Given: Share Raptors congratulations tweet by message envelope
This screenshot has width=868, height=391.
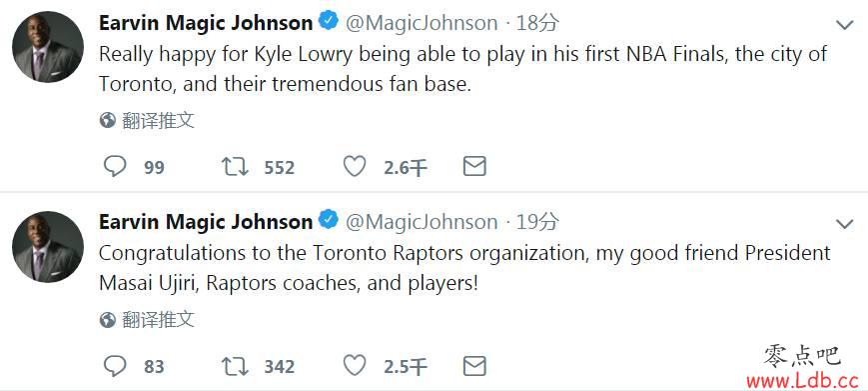Looking at the screenshot, I should [474, 366].
